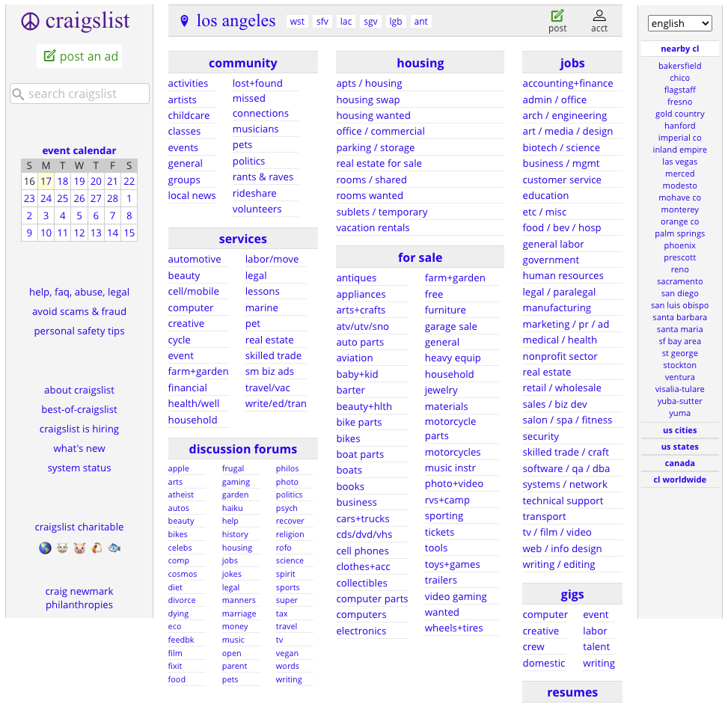Select the lac area tab
Viewport: 728px width, 704px height.
pos(346,22)
